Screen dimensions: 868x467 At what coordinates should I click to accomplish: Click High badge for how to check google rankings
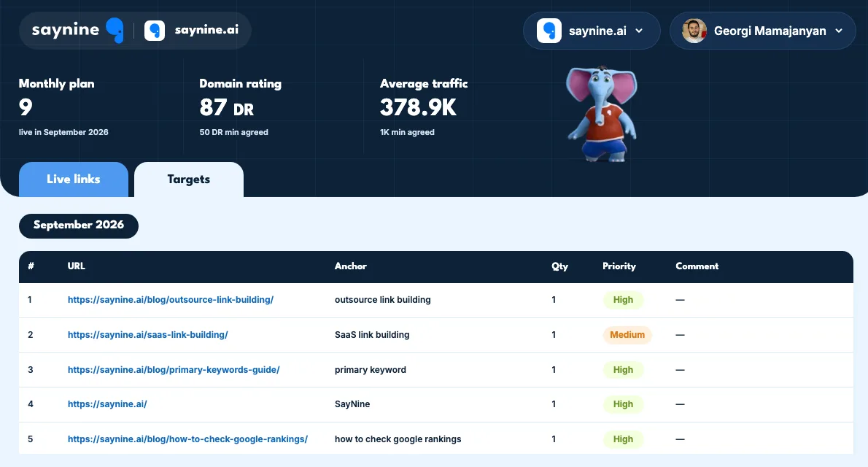623,439
